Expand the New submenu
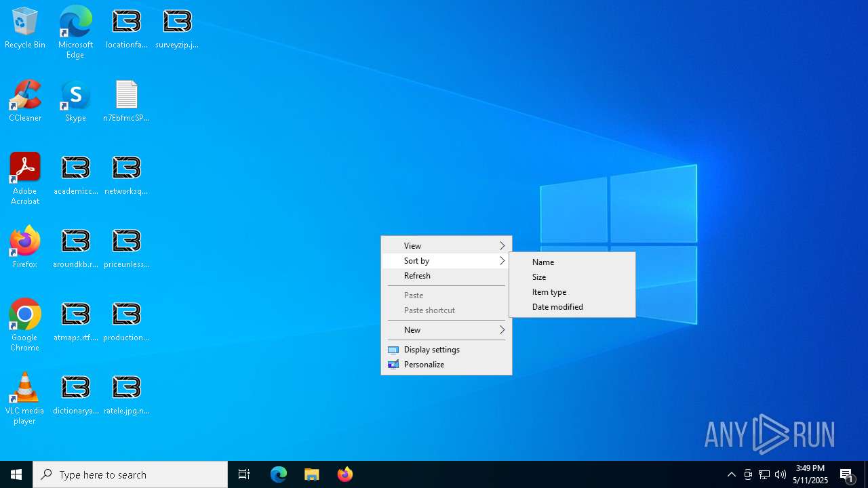 click(446, 329)
